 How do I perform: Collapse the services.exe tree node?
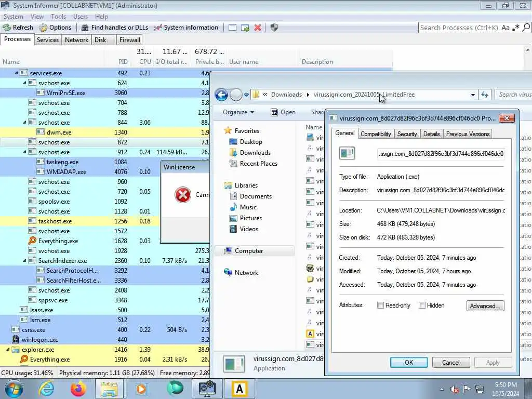(x=16, y=73)
